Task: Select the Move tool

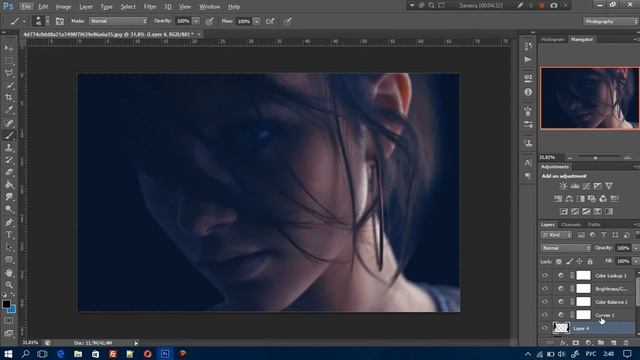Action: (x=9, y=48)
